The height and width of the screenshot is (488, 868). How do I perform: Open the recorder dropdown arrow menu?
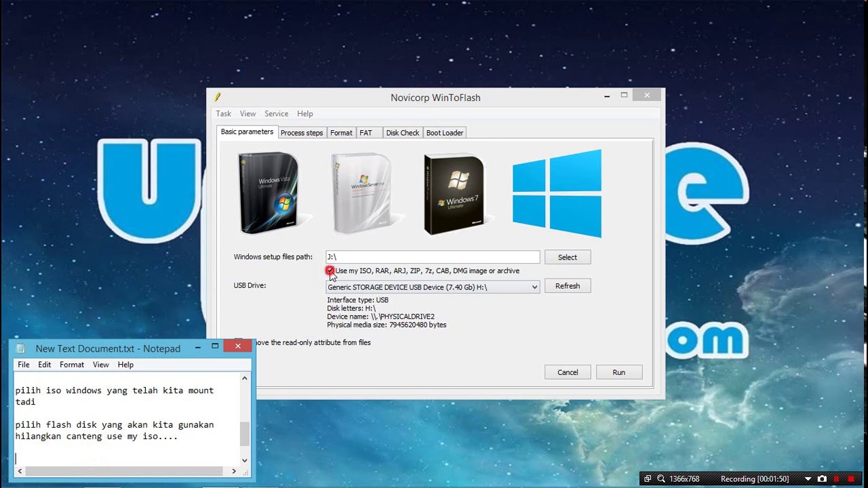click(x=808, y=479)
